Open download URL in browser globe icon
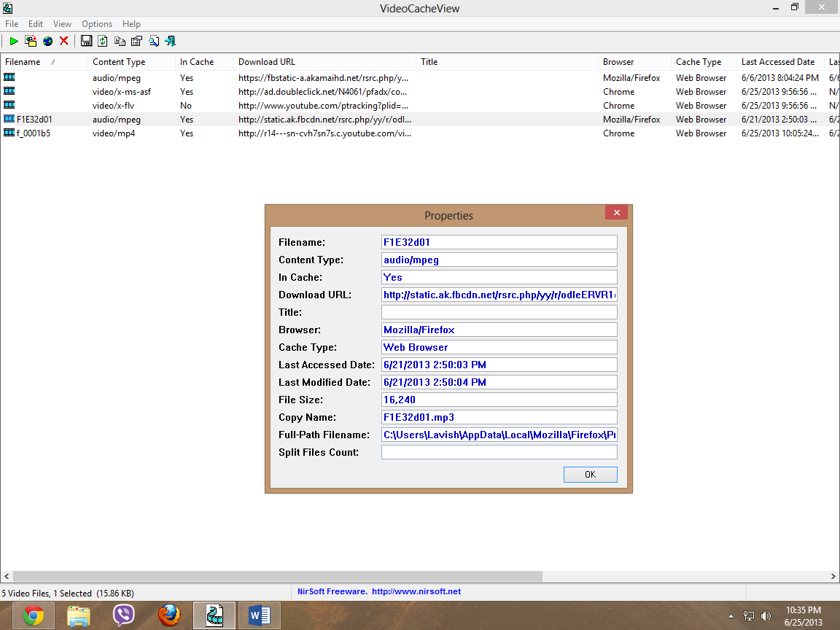Viewport: 840px width, 630px height. 47,41
